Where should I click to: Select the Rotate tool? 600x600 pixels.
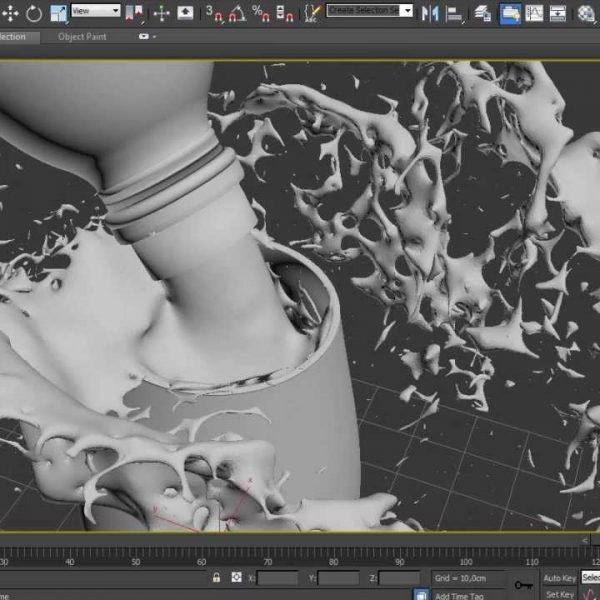pos(35,13)
